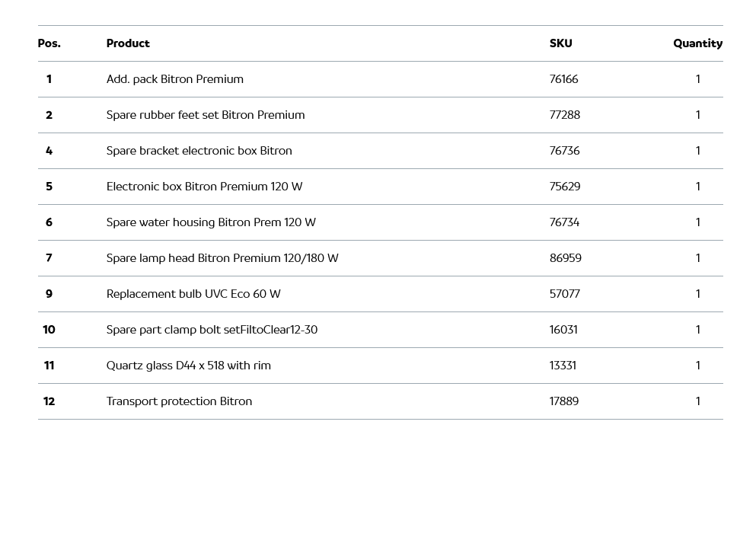Open Spare rubber feet set Bitron Premium
The height and width of the screenshot is (559, 756).
tap(206, 115)
